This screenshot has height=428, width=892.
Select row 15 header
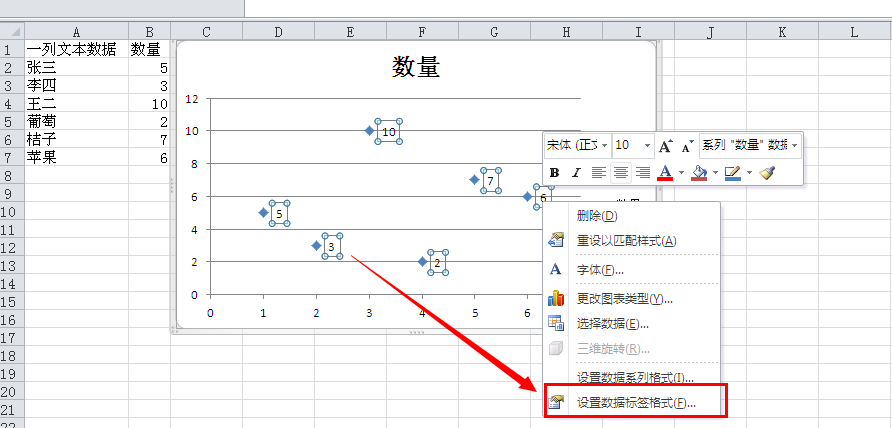click(x=12, y=302)
